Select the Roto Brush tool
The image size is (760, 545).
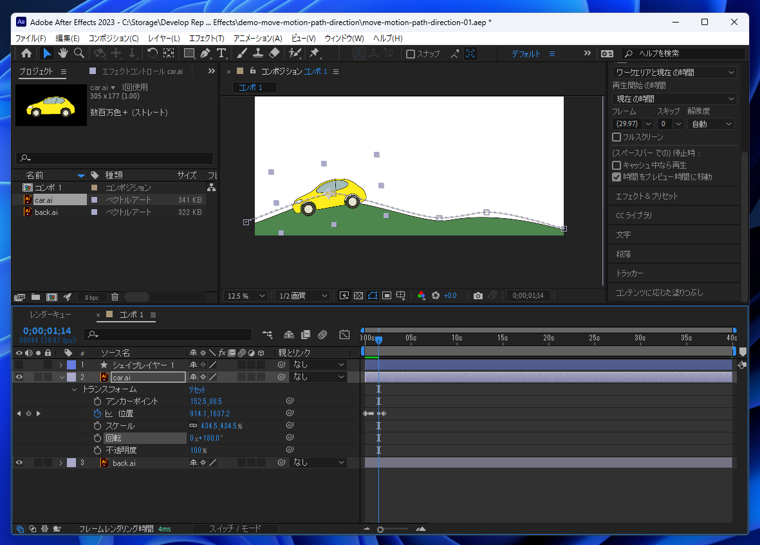coord(295,53)
